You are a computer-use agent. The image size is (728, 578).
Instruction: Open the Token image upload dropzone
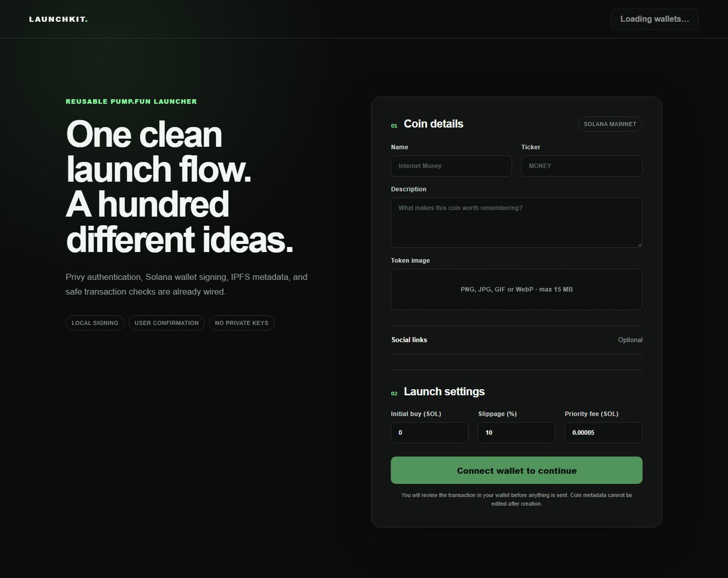517,290
